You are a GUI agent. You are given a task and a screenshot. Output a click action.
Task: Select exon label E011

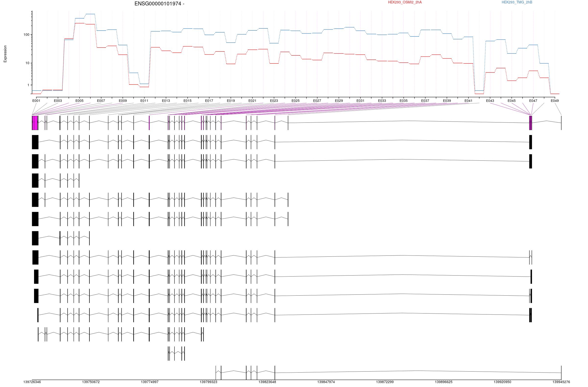coord(144,101)
